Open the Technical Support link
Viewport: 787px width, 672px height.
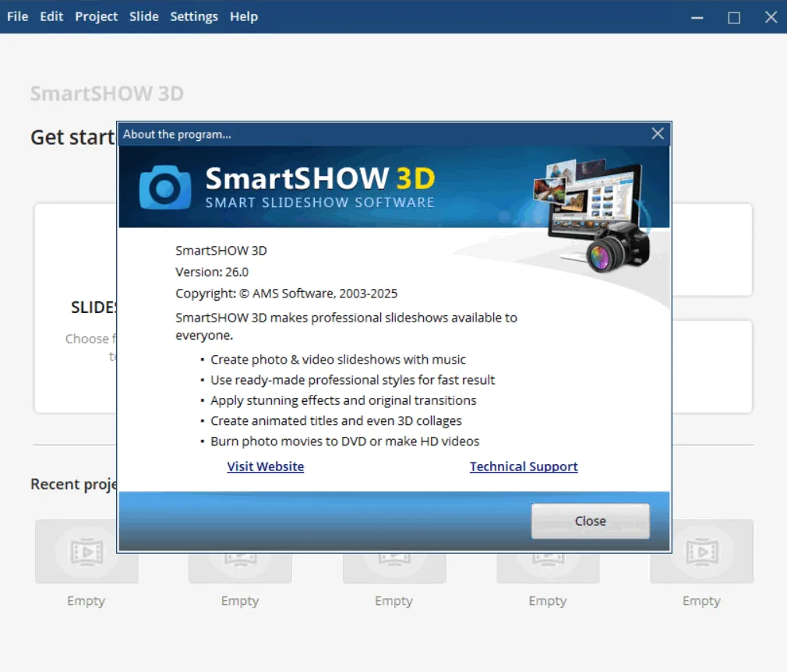click(x=524, y=466)
